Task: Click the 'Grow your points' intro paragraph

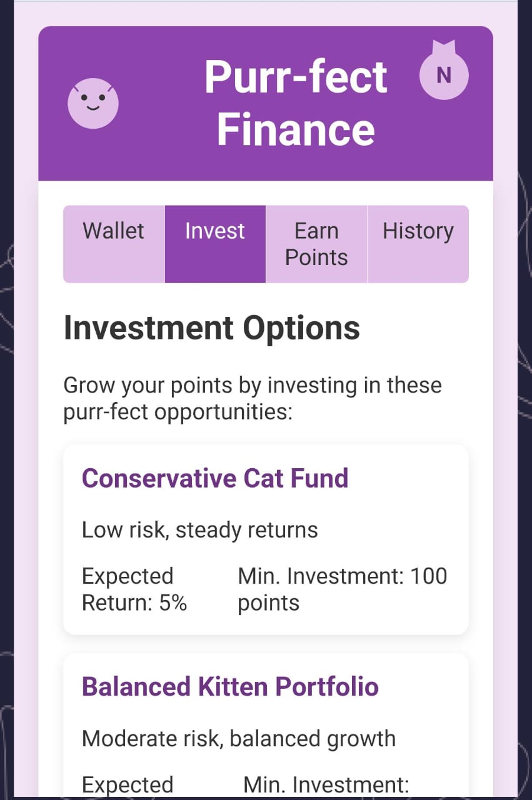Action: 252,399
